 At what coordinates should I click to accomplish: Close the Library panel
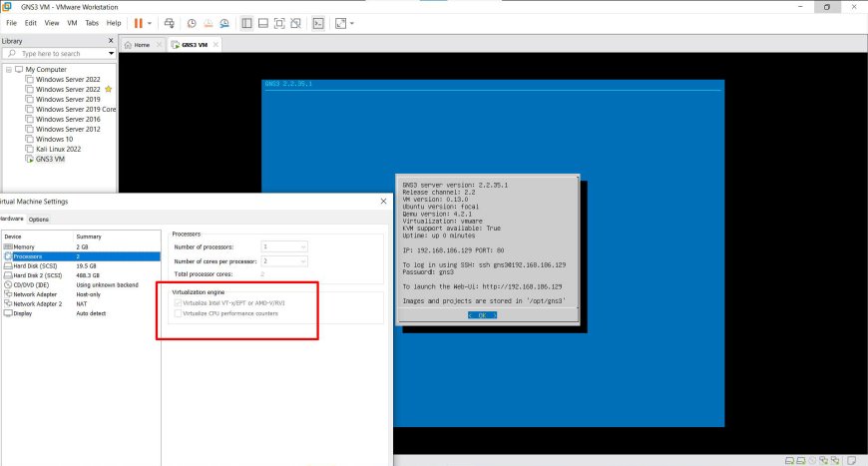click(x=111, y=40)
